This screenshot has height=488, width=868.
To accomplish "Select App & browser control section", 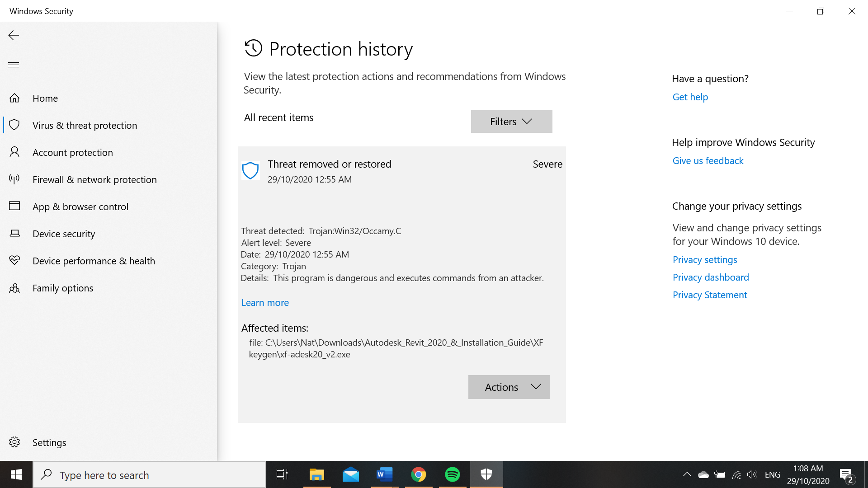I will click(x=80, y=206).
